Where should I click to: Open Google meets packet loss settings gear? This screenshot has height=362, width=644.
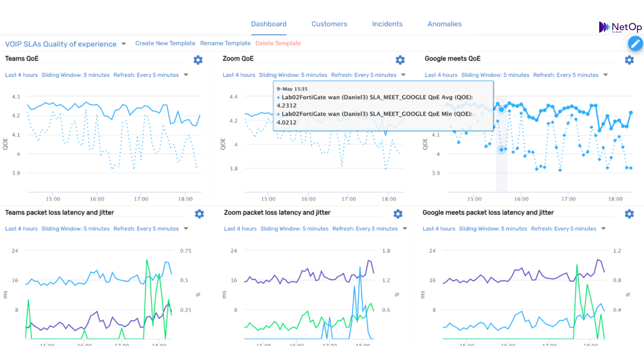coord(629,214)
